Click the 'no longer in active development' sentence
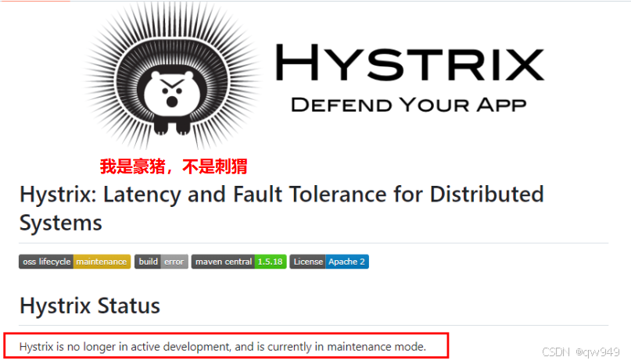 [x=223, y=347]
